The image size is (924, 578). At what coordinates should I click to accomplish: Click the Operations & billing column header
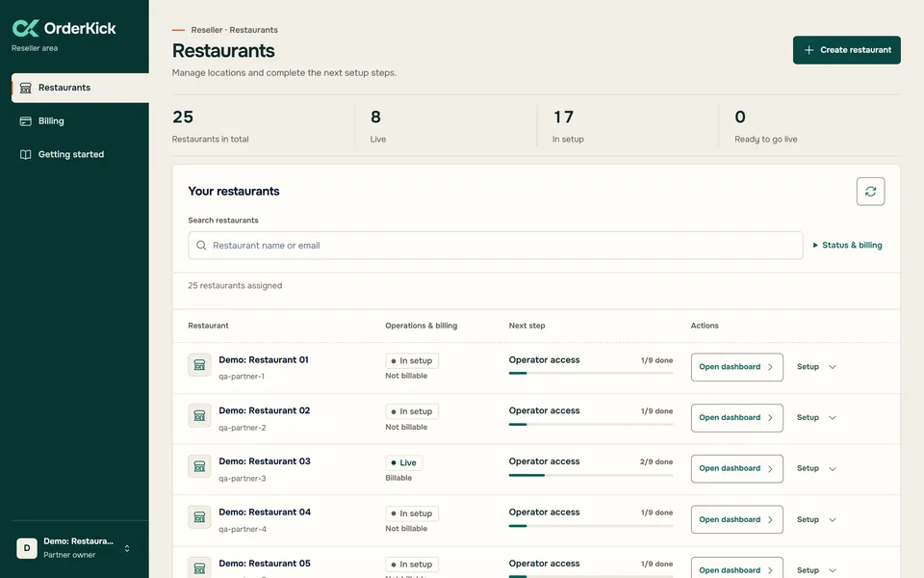coord(421,326)
